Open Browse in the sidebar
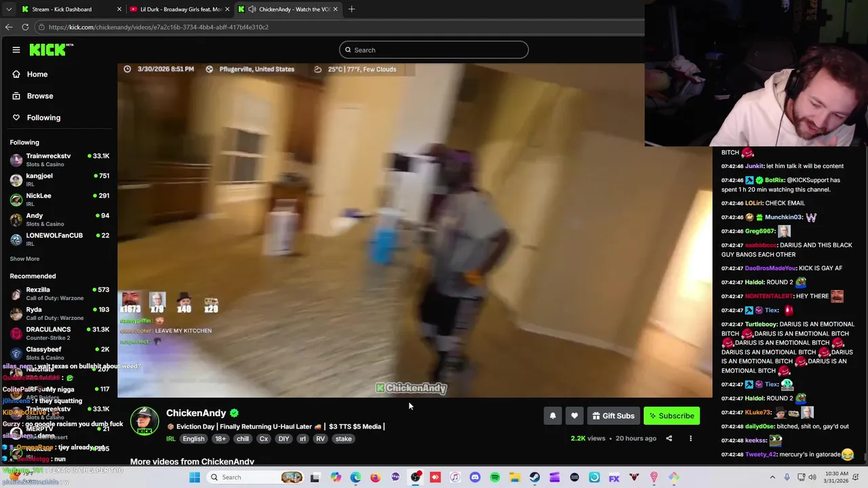The image size is (868, 488). click(39, 96)
